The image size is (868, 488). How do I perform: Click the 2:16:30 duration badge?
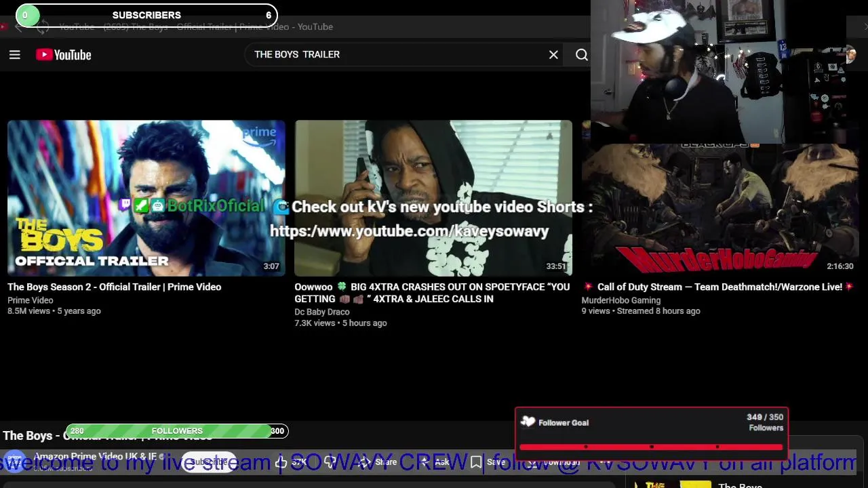840,266
